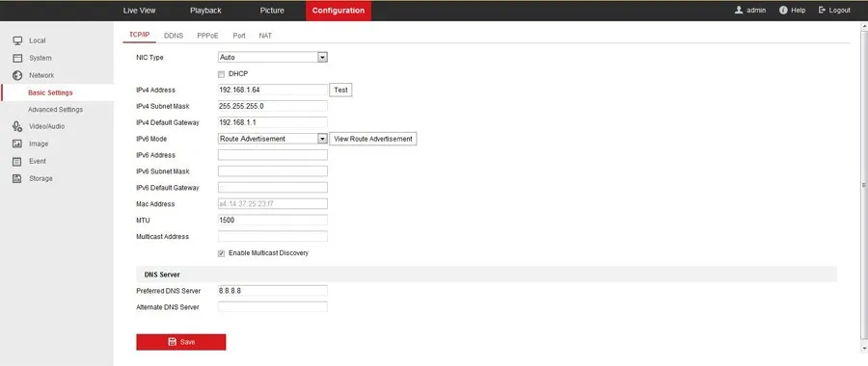
Task: Click the Logout exit icon
Action: click(x=822, y=10)
